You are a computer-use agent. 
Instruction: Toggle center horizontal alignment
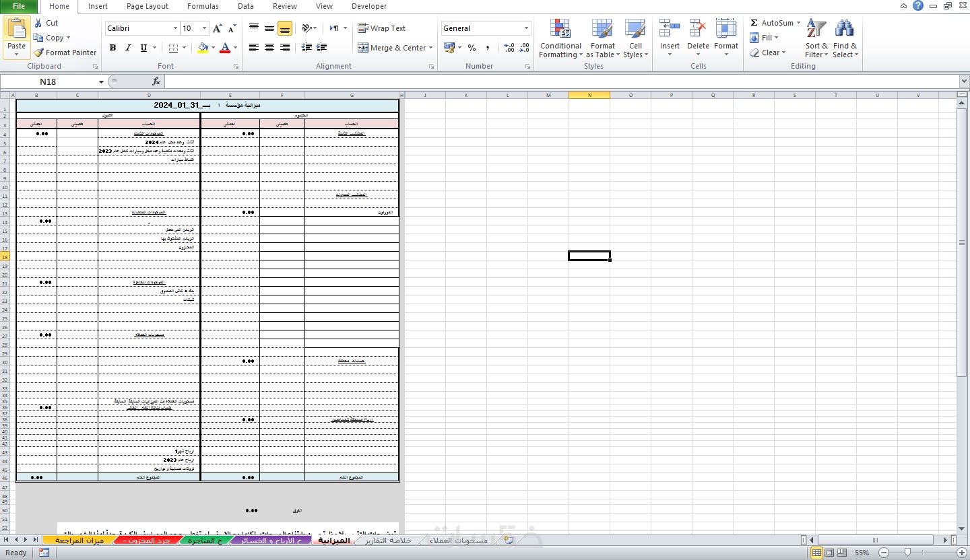coord(269,48)
